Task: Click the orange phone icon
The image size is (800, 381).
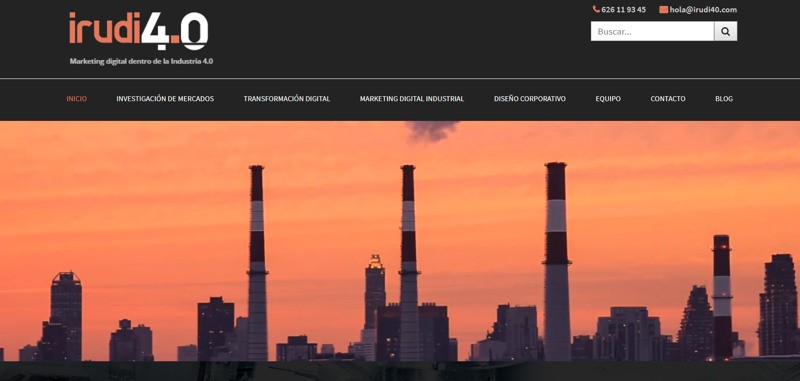Action: tap(596, 9)
